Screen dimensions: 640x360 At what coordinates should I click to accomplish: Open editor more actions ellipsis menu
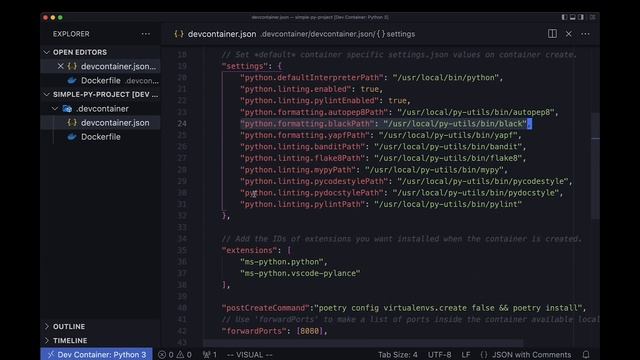[x=585, y=34]
